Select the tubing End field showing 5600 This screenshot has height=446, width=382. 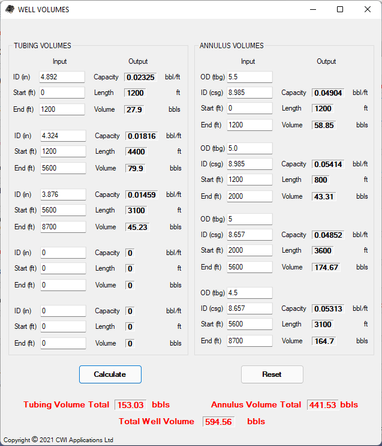(x=63, y=168)
